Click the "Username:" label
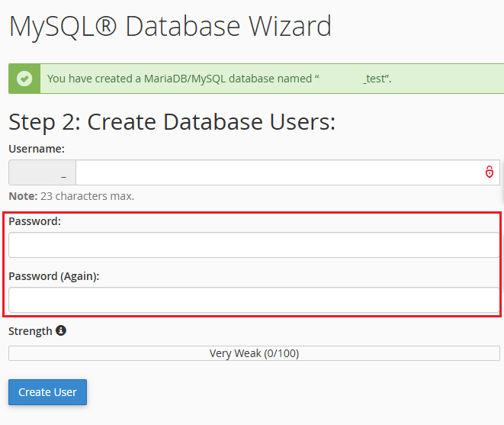The height and width of the screenshot is (425, 504). (37, 149)
